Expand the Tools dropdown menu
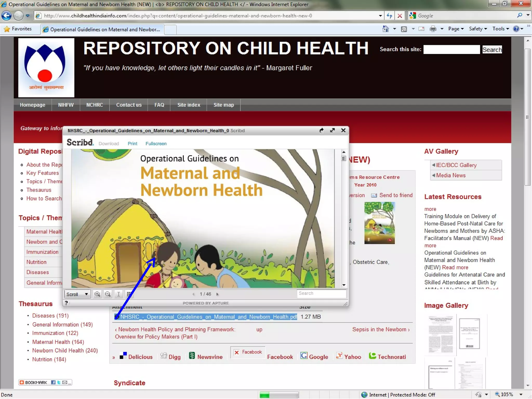 500,29
